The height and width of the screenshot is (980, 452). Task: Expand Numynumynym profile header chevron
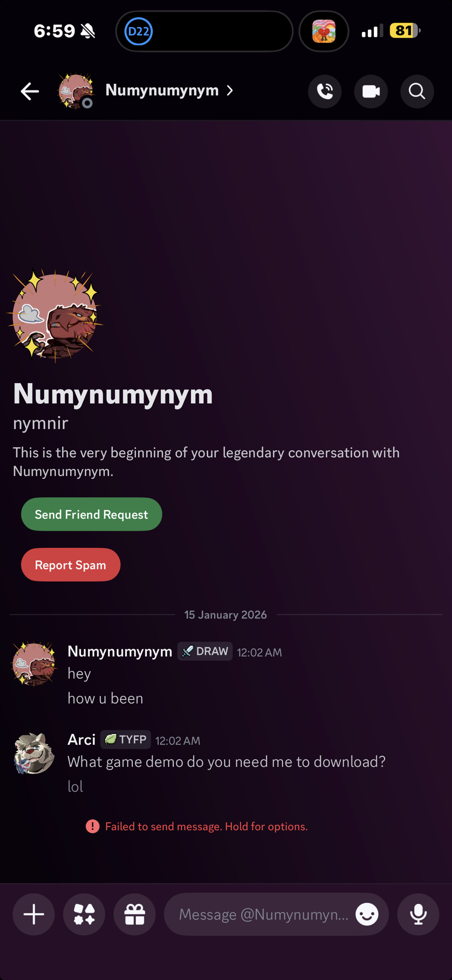coord(230,91)
